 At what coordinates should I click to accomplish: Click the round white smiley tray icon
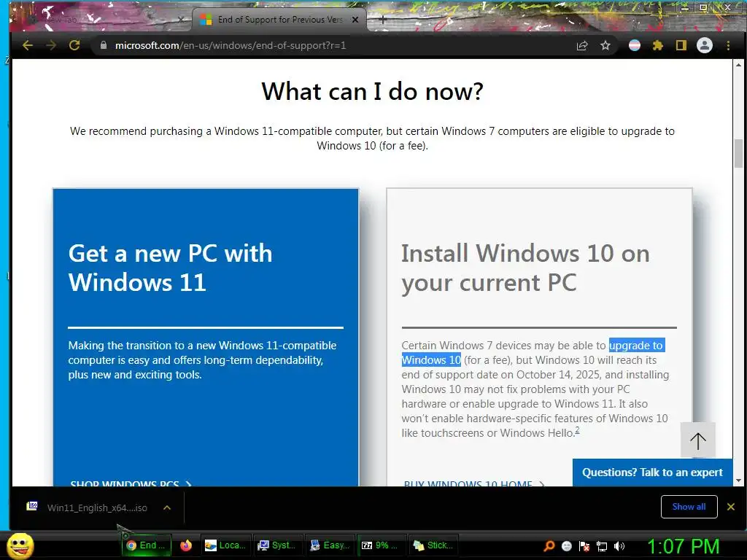[566, 546]
